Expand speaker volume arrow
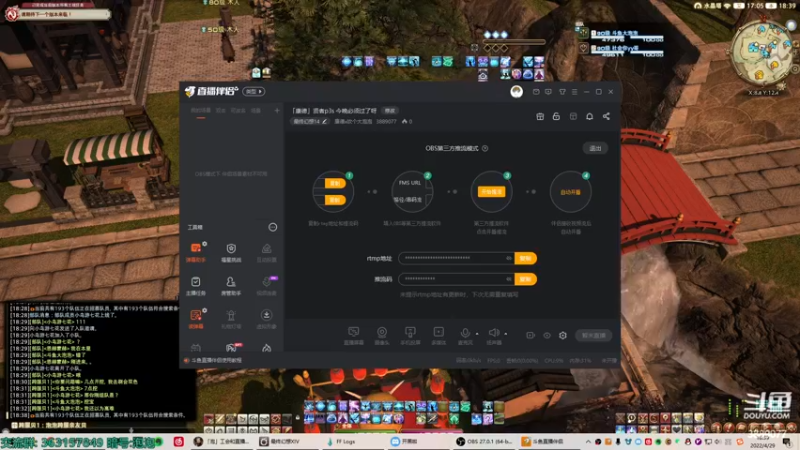This screenshot has width=800, height=450. (506, 334)
